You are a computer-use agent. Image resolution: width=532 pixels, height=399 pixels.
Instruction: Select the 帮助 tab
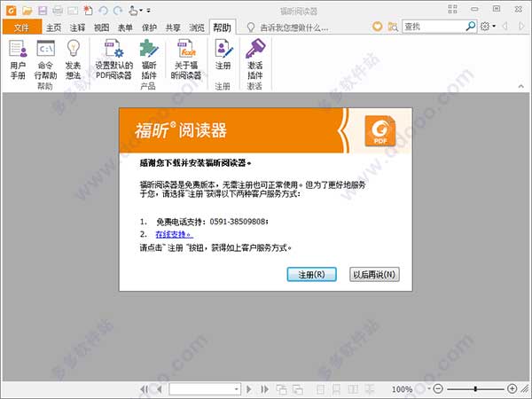click(x=223, y=27)
